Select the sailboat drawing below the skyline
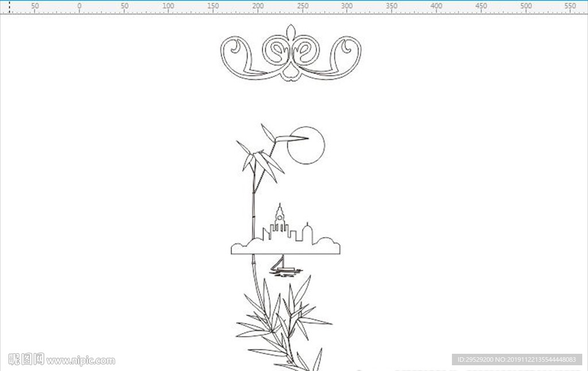This screenshot has width=588, height=371. click(286, 266)
